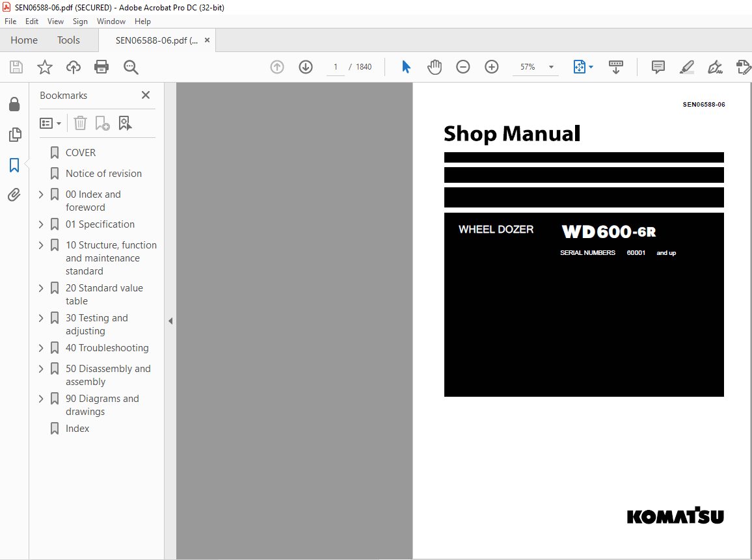The height and width of the screenshot is (560, 752).
Task: Open the Edit PDF tool
Action: click(x=744, y=67)
